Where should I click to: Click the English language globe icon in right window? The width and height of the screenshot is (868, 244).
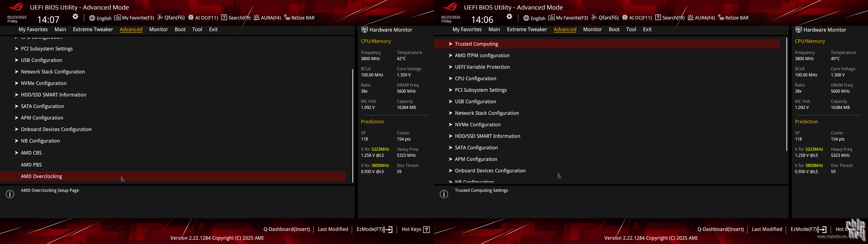[526, 18]
